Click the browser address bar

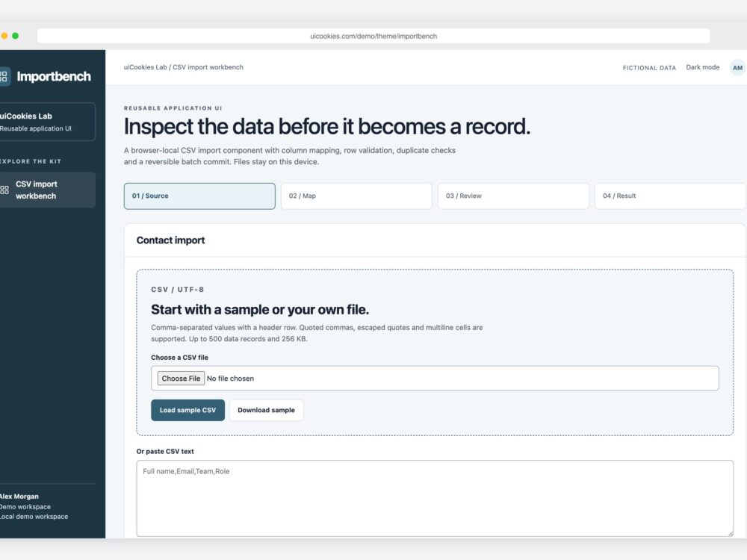click(x=373, y=36)
